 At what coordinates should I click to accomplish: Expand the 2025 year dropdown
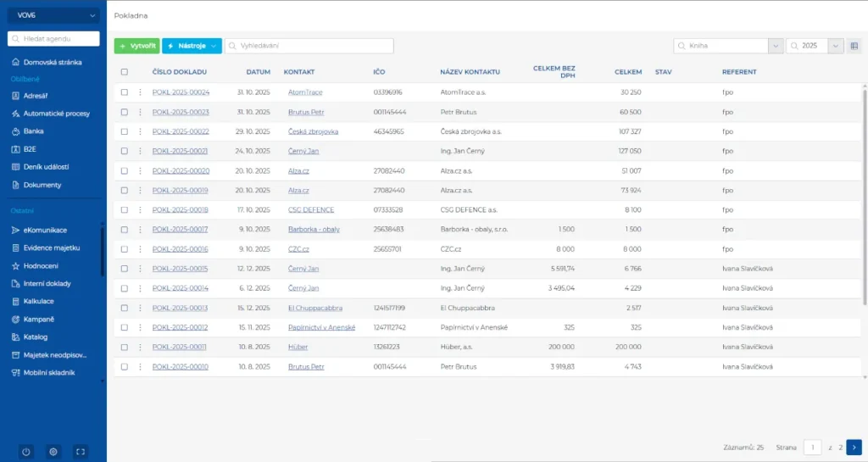(836, 46)
